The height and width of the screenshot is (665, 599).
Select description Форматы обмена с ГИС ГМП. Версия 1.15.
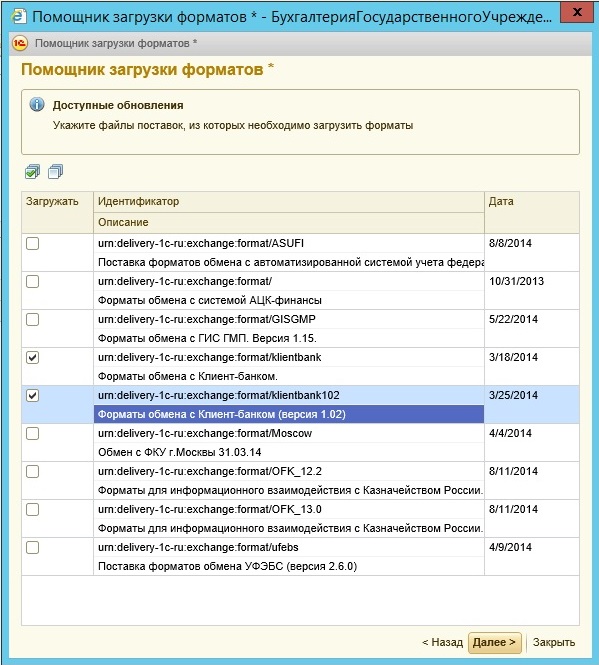click(x=207, y=338)
